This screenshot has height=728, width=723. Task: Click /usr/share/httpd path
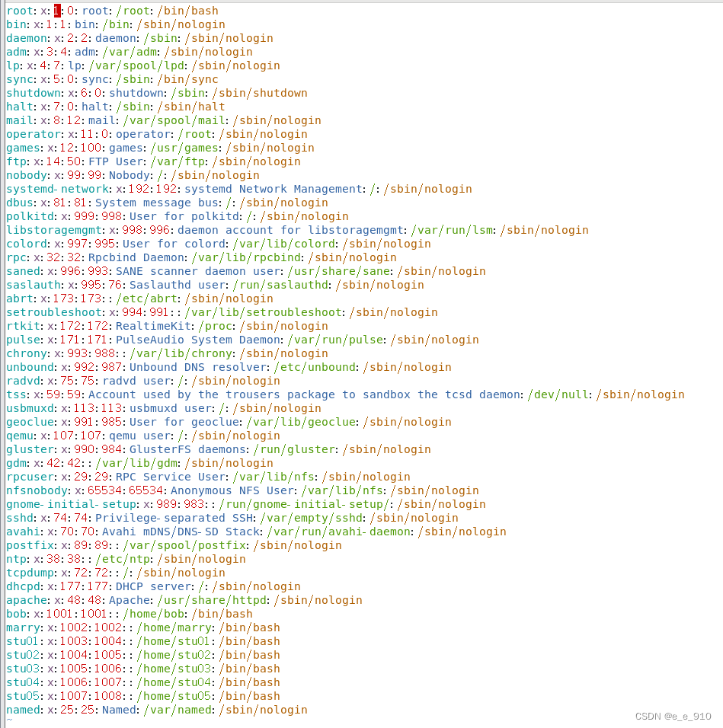tap(212, 600)
